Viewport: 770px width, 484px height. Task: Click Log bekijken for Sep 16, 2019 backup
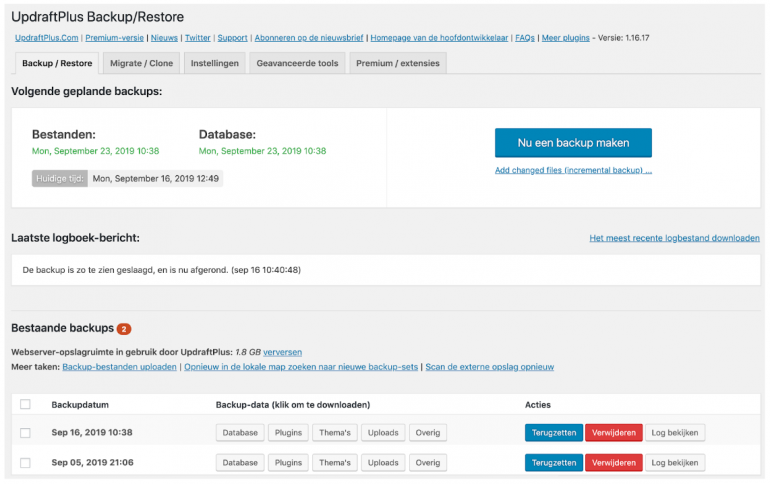pos(675,432)
